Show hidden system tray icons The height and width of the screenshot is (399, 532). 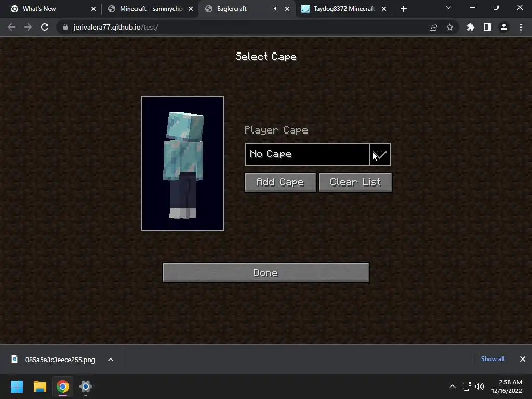coord(453,387)
